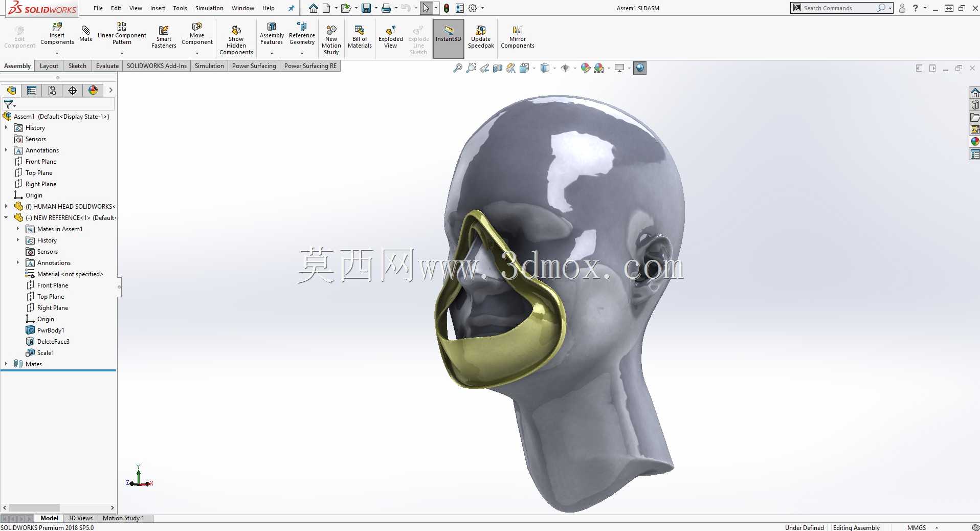
Task: Click Update Speedpak
Action: (481, 37)
